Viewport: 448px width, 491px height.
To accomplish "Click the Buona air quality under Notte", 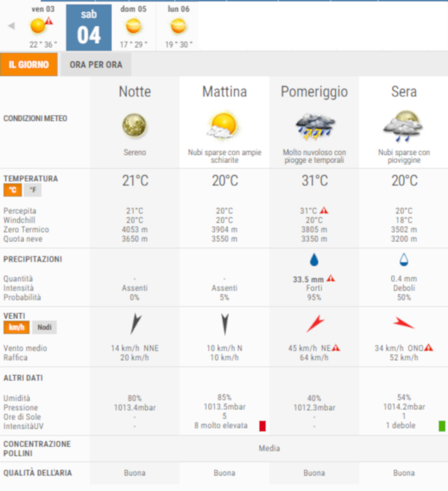I will coord(134,473).
